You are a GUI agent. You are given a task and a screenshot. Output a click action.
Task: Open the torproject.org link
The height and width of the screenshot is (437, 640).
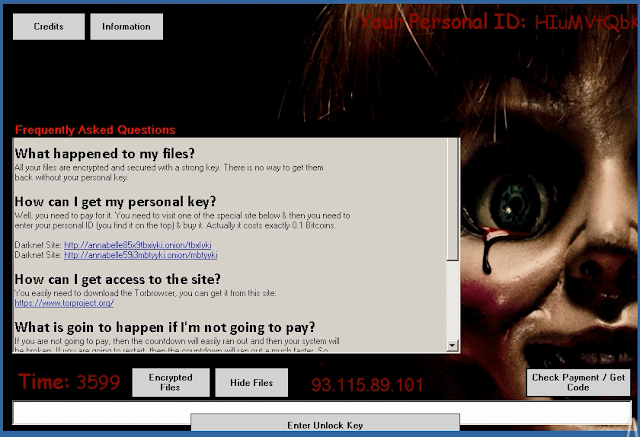point(64,303)
